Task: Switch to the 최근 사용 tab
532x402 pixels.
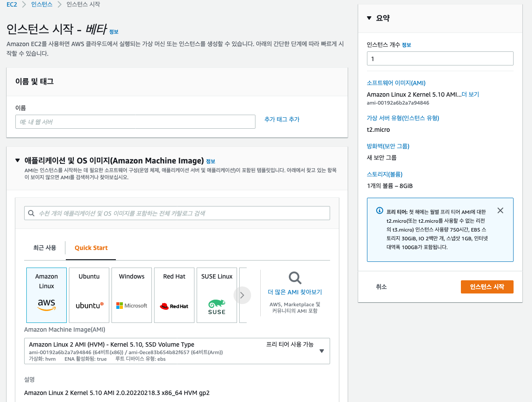Action: [45, 248]
